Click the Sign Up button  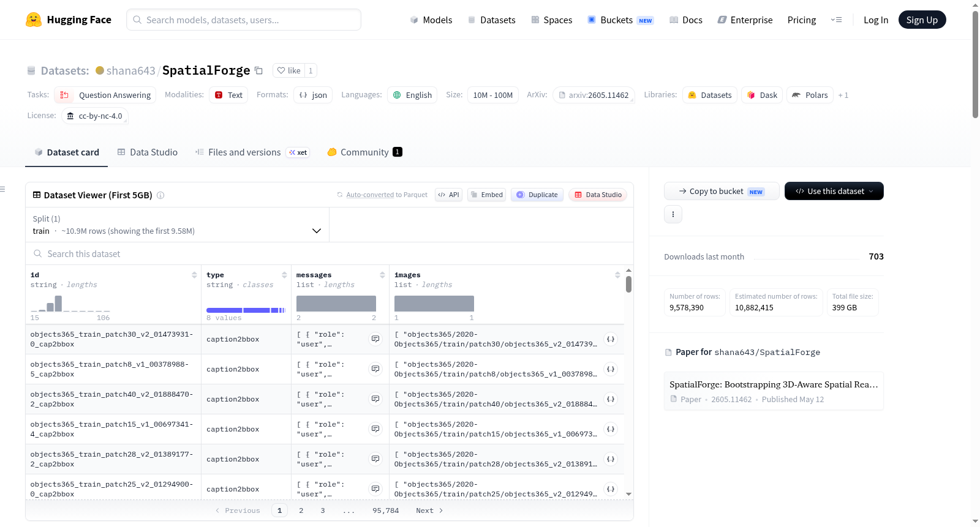(922, 20)
